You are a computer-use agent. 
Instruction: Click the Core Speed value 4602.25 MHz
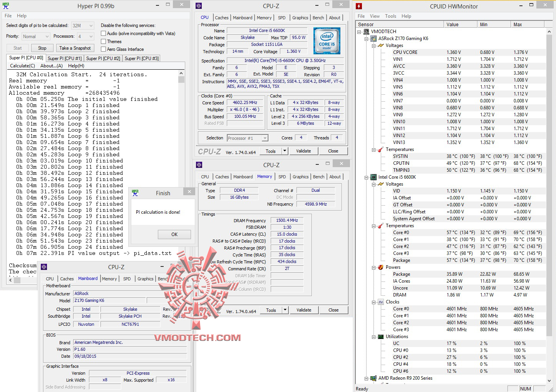(x=245, y=103)
